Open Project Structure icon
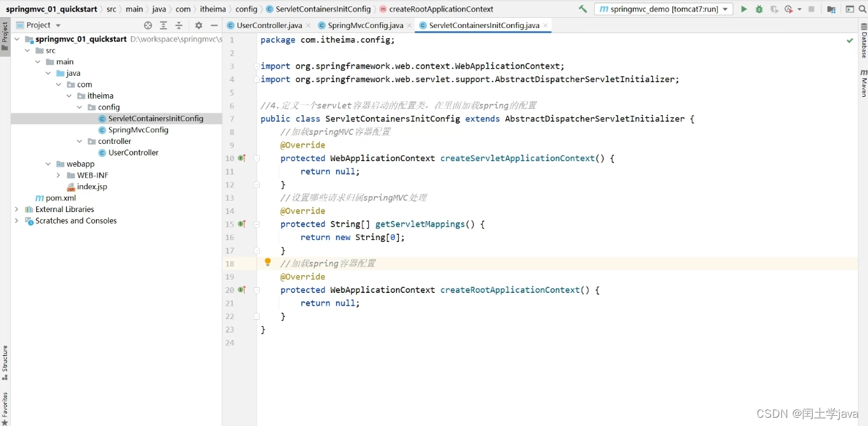 [x=831, y=9]
